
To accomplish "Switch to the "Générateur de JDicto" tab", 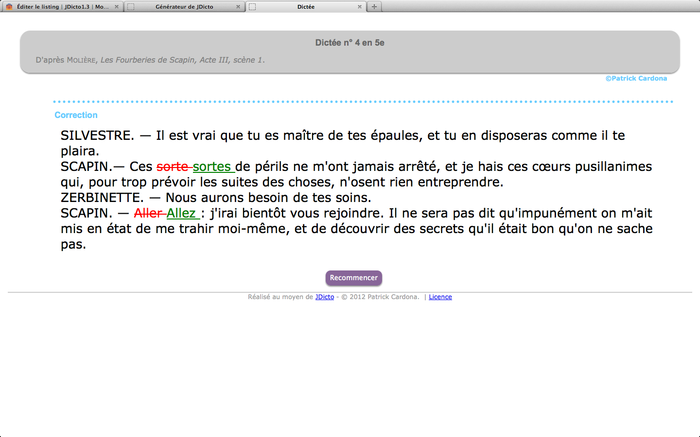I will pos(187,6).
